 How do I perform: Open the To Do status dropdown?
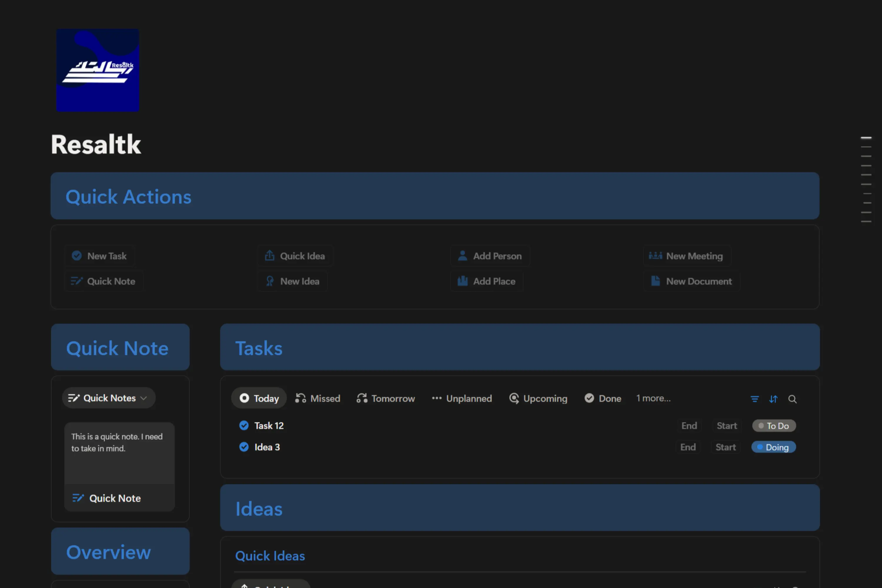click(774, 426)
